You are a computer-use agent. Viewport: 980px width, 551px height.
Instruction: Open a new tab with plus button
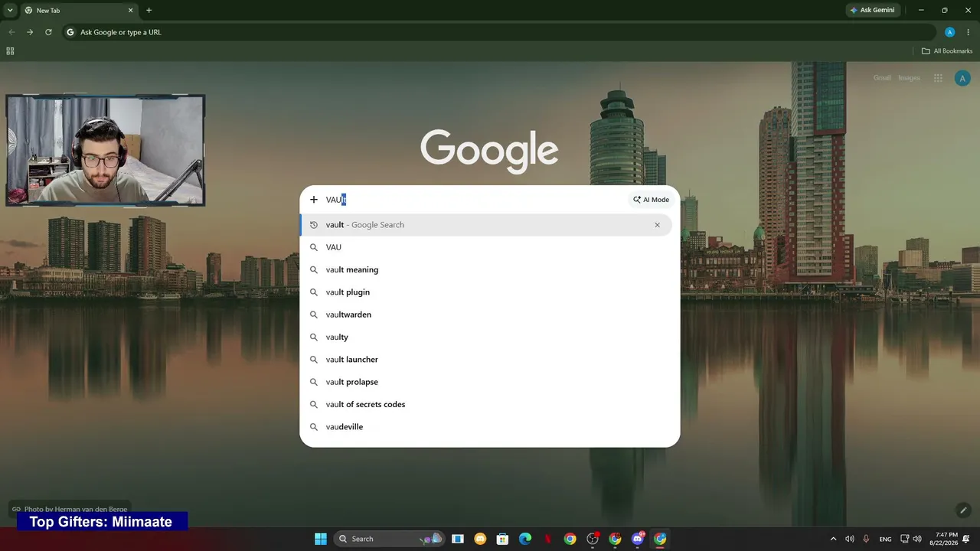pos(149,11)
